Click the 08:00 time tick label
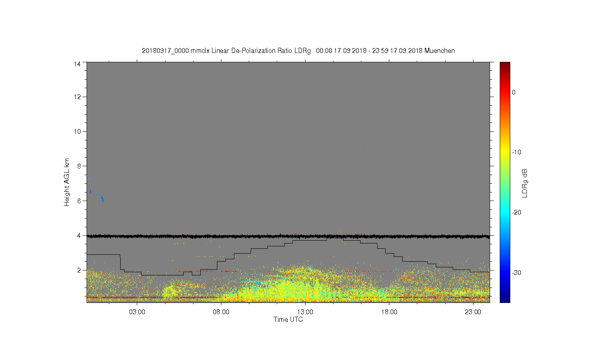This screenshot has width=607, height=364. tap(221, 312)
